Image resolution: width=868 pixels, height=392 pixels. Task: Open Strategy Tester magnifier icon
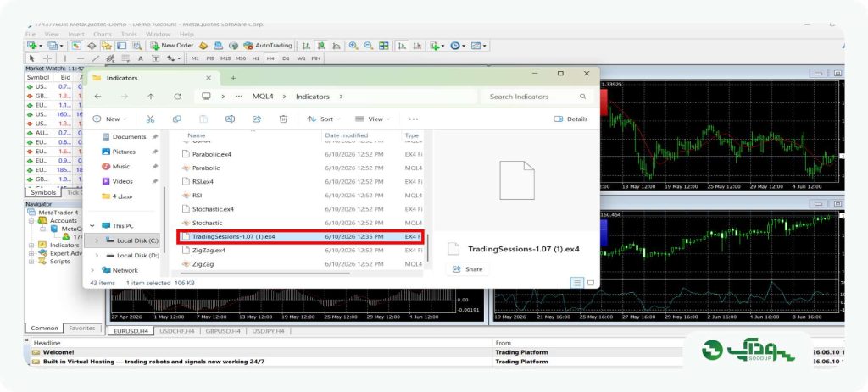click(x=136, y=46)
